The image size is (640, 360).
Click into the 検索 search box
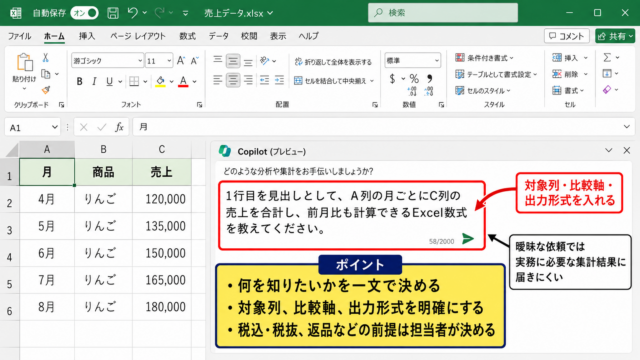(x=443, y=13)
